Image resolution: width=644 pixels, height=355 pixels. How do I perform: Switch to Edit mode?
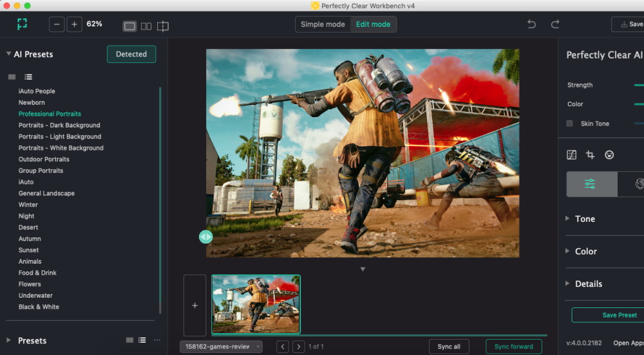click(373, 24)
